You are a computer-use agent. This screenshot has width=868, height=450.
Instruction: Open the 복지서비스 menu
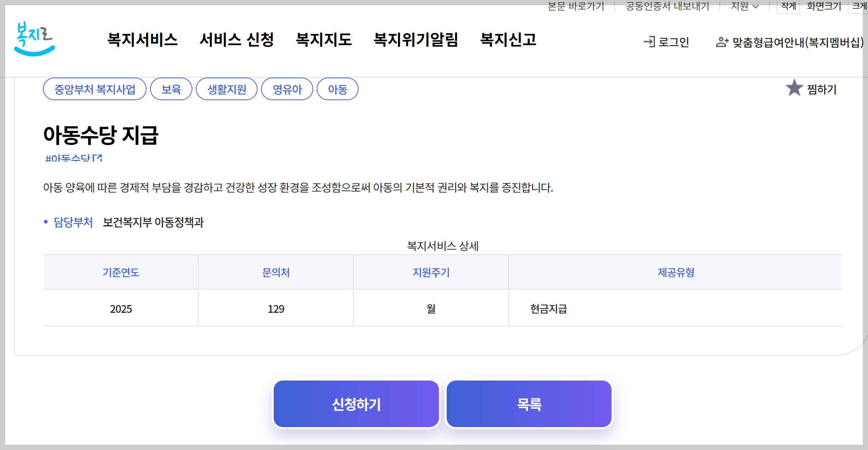pos(142,39)
